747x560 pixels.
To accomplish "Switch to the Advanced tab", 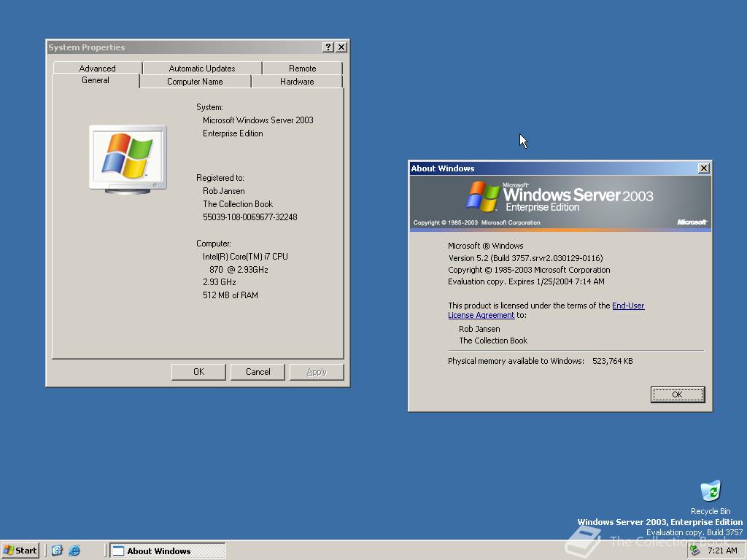I will (98, 68).
